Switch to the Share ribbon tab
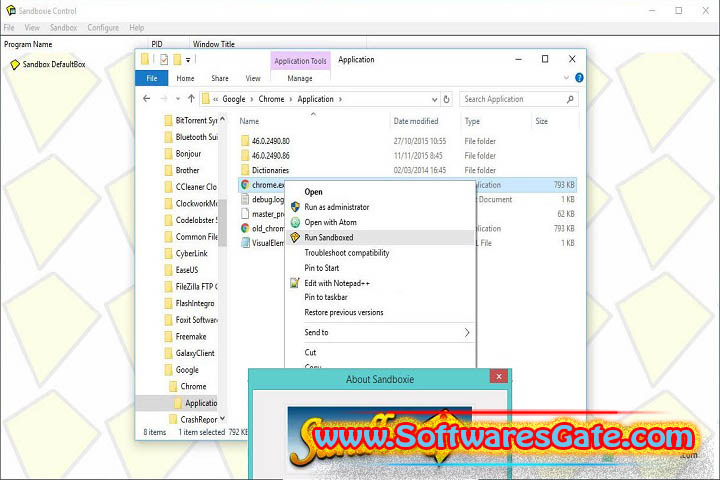This screenshot has width=720, height=480. [x=220, y=79]
